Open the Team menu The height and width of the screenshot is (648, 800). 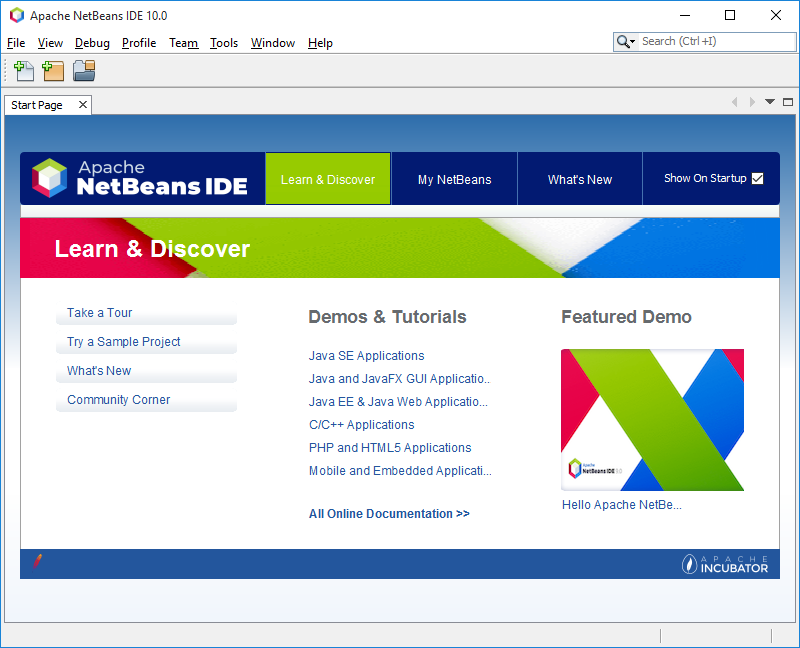click(x=184, y=43)
